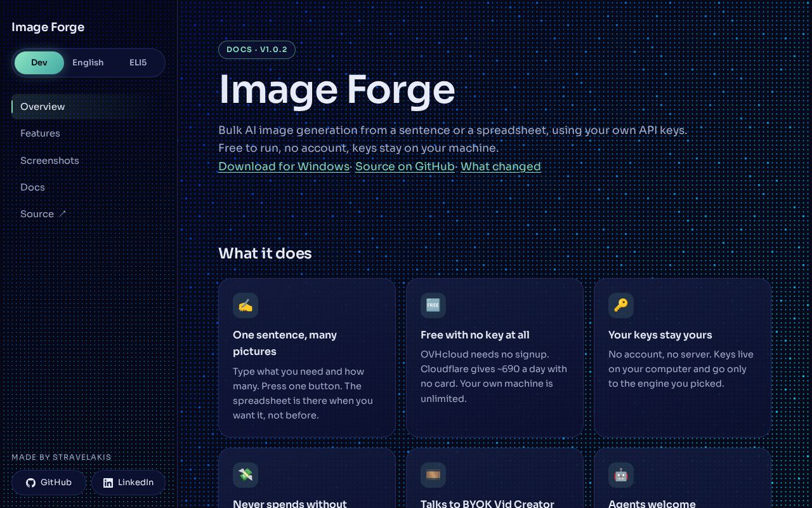Click the film frames icon
The height and width of the screenshot is (508, 812).
click(433, 475)
